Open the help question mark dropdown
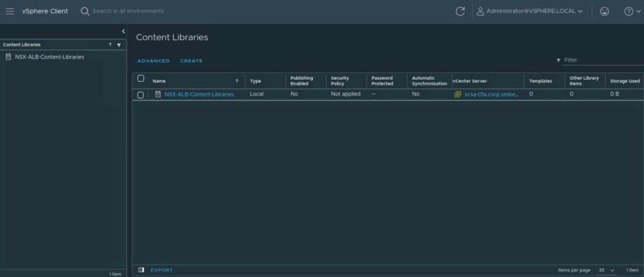This screenshot has width=644, height=277. 631,11
